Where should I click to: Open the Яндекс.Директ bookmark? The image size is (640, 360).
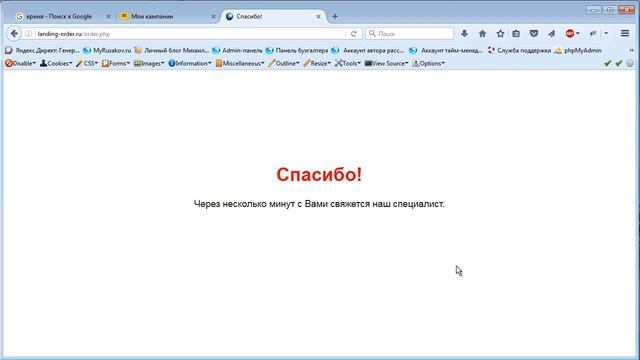[x=42, y=50]
